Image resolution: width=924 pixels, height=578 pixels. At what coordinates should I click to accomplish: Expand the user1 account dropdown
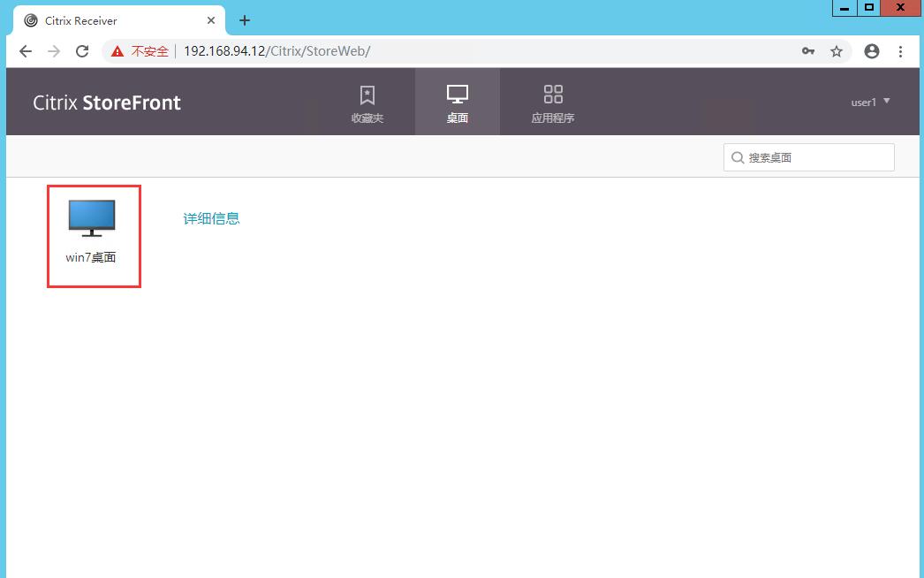870,102
